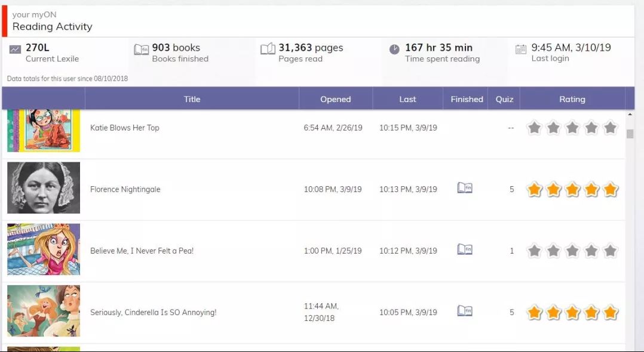
Task: Click the Pages read open-book icon
Action: point(268,49)
